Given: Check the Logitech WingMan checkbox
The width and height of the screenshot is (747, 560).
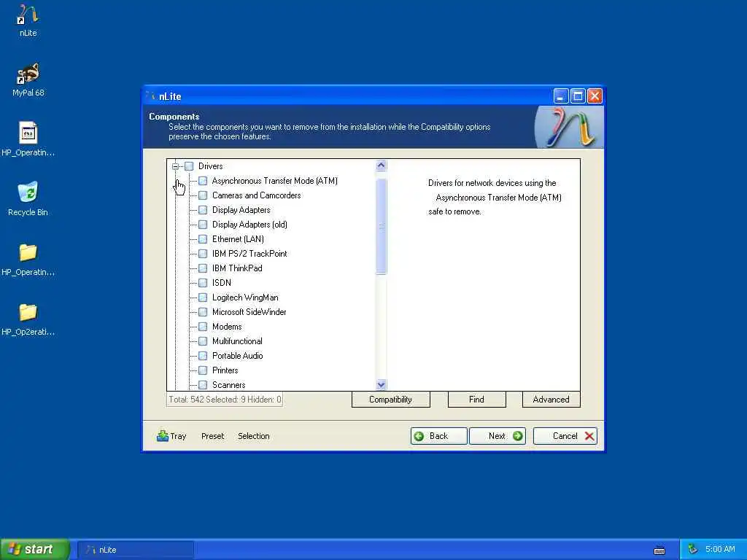Looking at the screenshot, I should [203, 297].
